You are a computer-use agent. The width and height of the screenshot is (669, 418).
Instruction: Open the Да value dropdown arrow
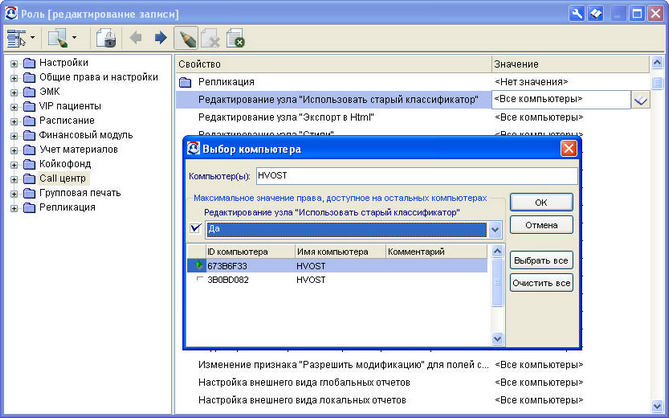495,230
